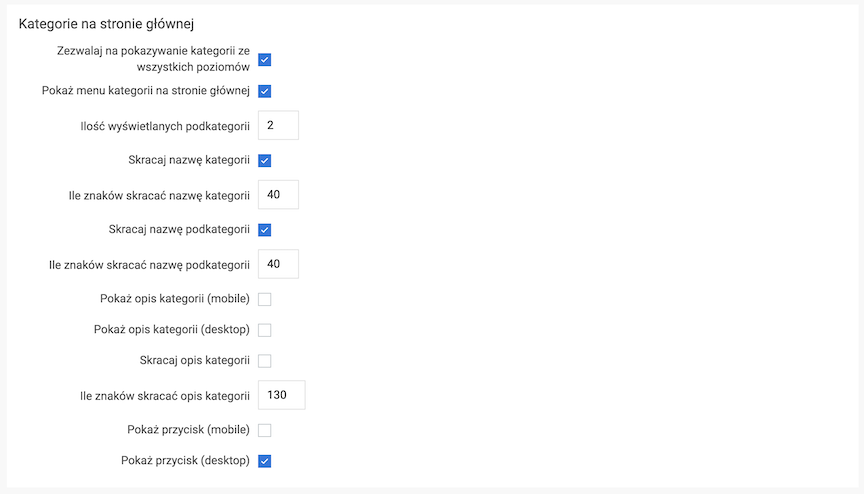Click the 'Skracaj opis kategorii' label text
This screenshot has height=494, width=864.
(x=195, y=361)
